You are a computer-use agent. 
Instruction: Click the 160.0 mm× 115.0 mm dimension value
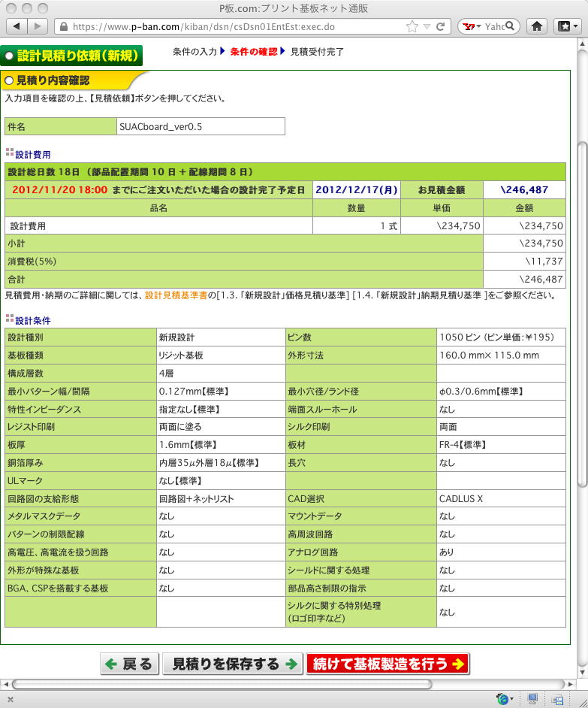point(489,355)
